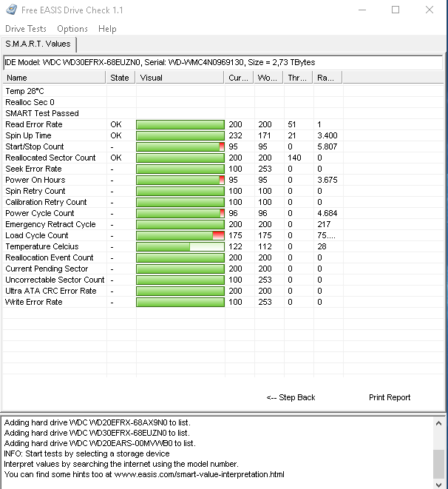Select the S.M.A.R.T. Values tab
The image size is (448, 489).
click(x=38, y=44)
